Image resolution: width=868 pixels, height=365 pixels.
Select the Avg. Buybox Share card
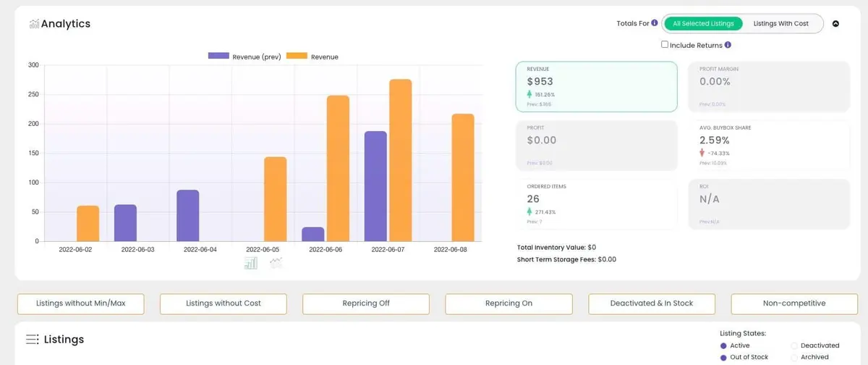coord(770,146)
